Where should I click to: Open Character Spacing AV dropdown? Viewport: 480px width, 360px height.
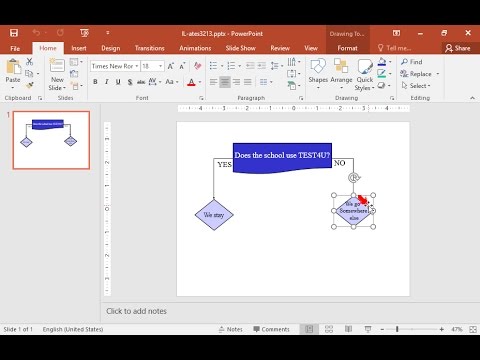155,82
